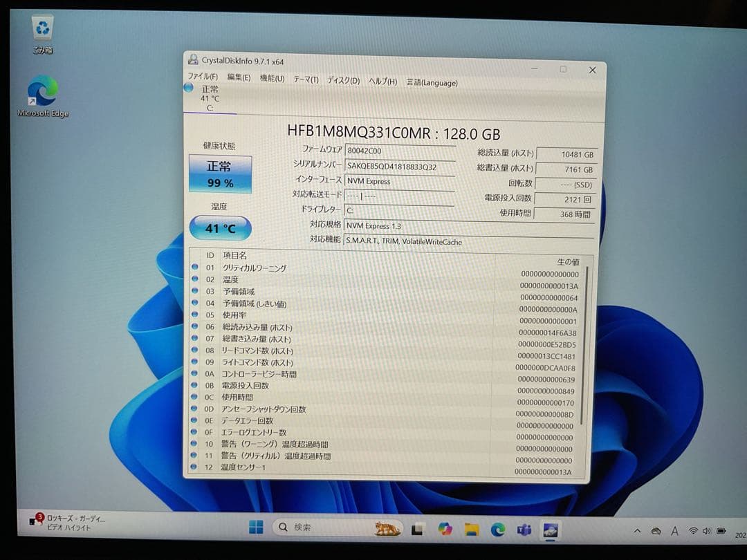Open the ディスク(D) menu
This screenshot has width=747, height=560.
(x=343, y=80)
